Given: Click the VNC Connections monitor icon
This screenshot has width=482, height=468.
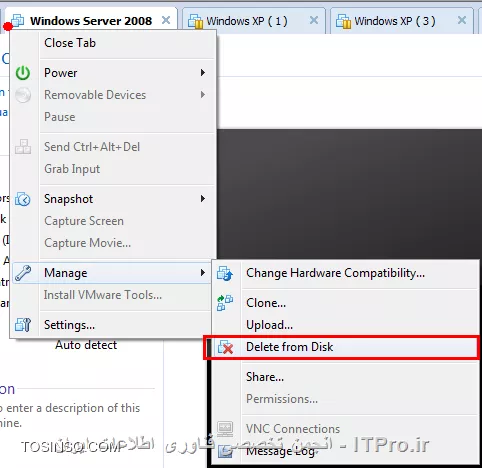Looking at the screenshot, I should point(225,429).
